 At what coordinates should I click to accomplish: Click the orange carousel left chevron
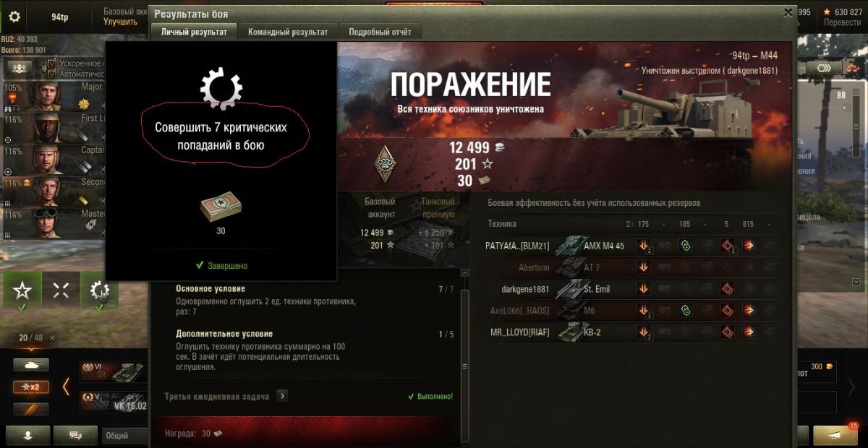pyautogui.click(x=66, y=387)
